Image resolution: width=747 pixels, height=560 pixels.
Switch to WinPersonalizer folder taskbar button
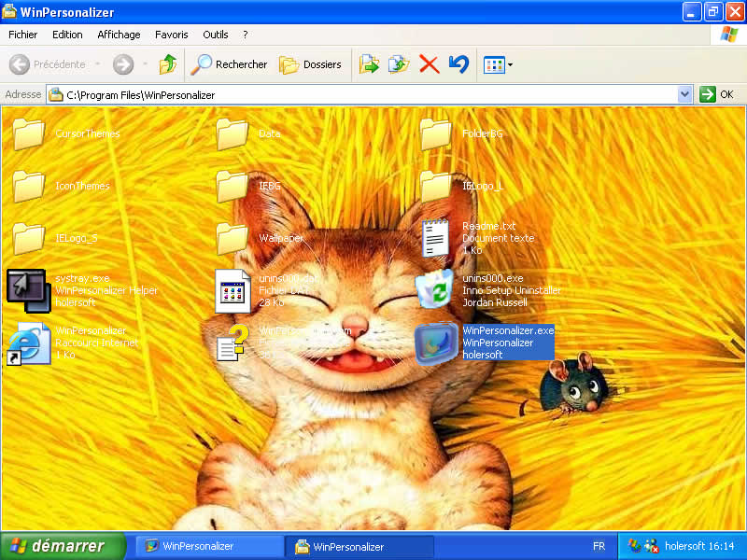(x=359, y=546)
